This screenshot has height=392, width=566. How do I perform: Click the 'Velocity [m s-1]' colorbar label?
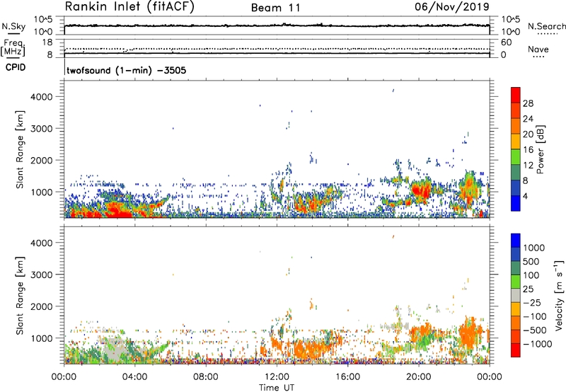click(x=559, y=295)
